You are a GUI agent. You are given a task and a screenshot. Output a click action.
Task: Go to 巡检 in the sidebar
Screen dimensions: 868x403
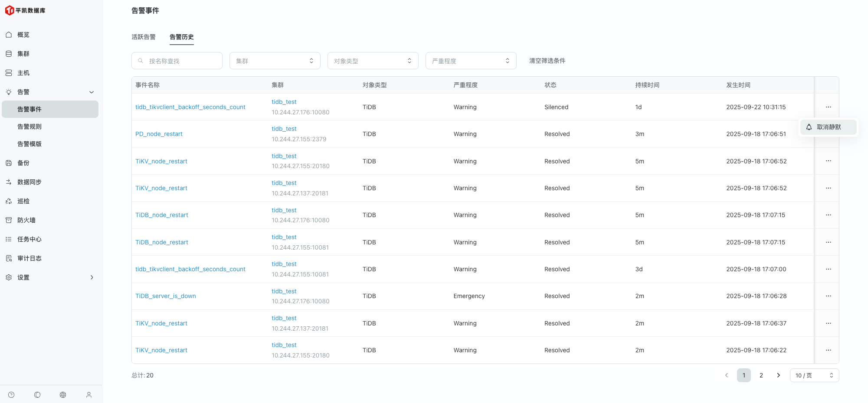click(x=23, y=201)
